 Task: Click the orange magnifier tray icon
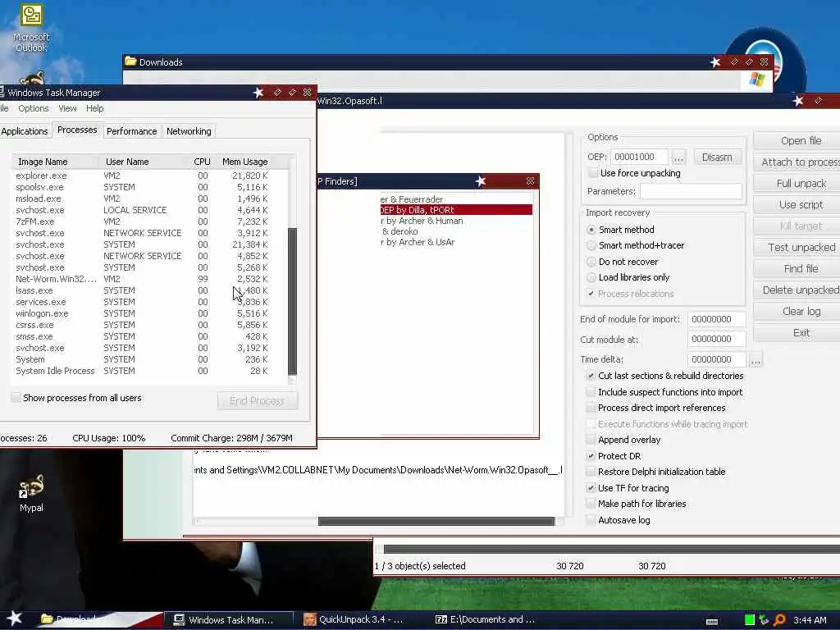coord(779,620)
